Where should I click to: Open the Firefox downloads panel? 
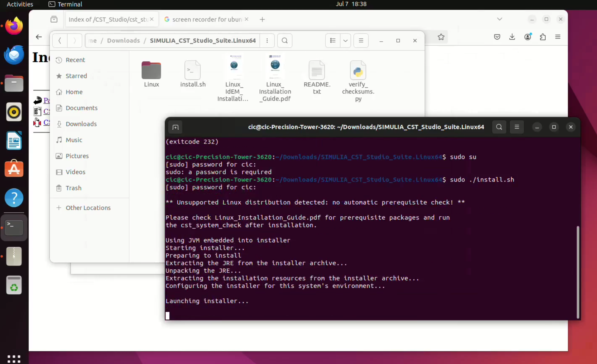[x=512, y=37]
